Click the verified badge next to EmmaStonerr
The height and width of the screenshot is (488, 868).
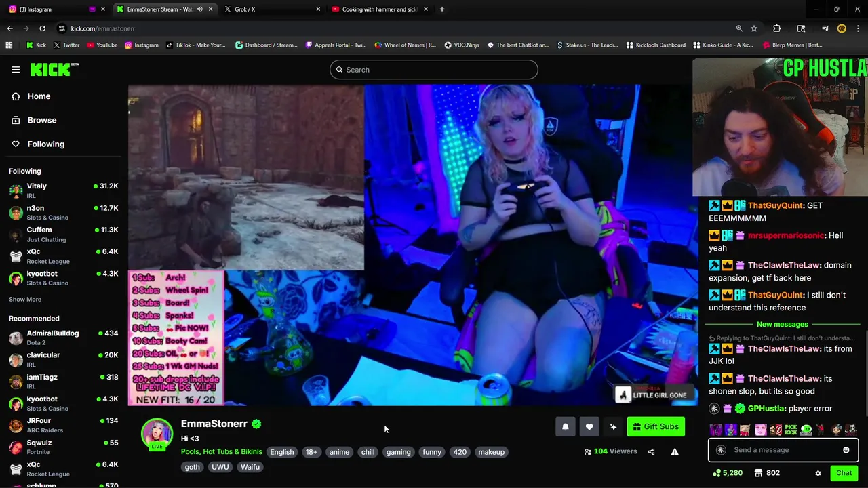click(256, 424)
